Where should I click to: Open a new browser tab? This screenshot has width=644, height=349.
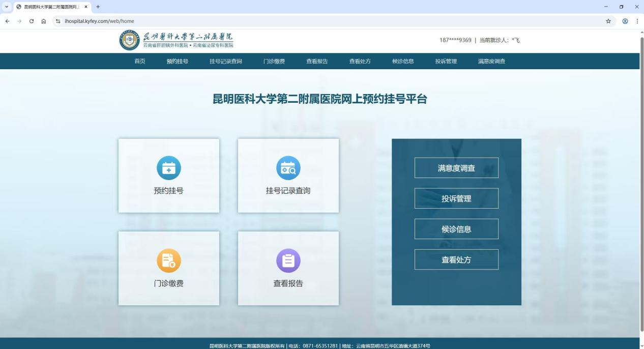click(x=98, y=7)
